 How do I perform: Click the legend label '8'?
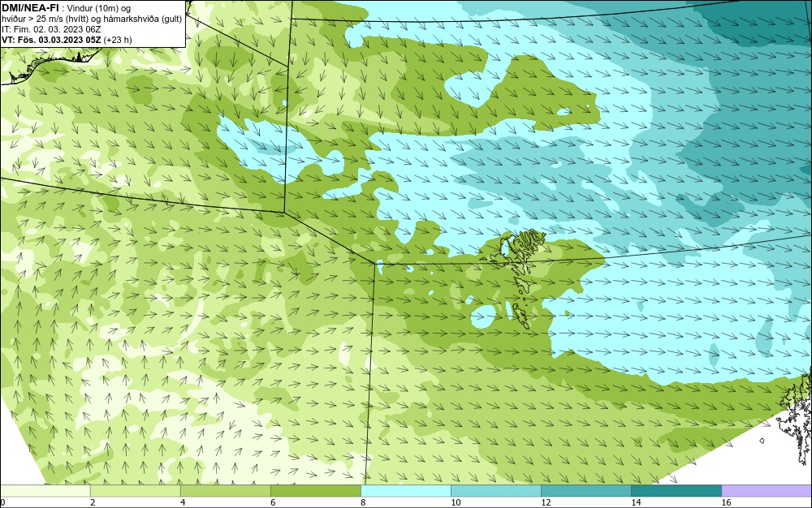tap(363, 502)
